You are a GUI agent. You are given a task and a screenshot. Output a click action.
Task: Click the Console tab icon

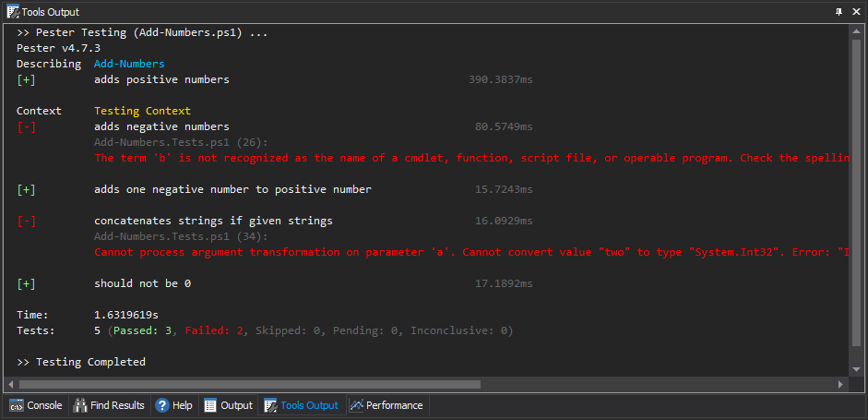(18, 405)
